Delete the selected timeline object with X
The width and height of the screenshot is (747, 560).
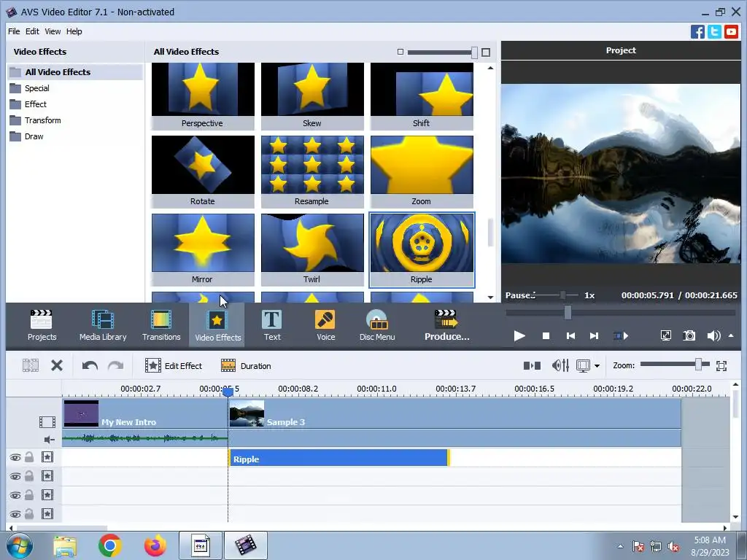coord(57,366)
